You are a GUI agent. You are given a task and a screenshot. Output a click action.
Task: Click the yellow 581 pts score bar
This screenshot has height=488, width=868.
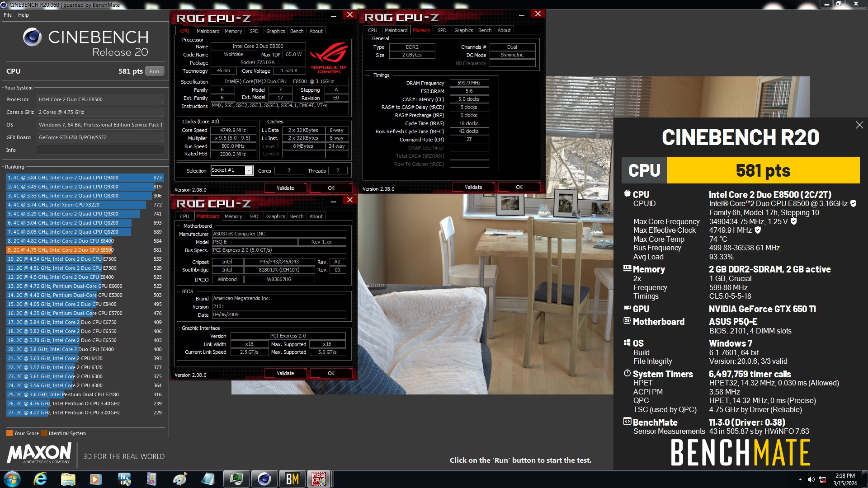click(x=763, y=170)
